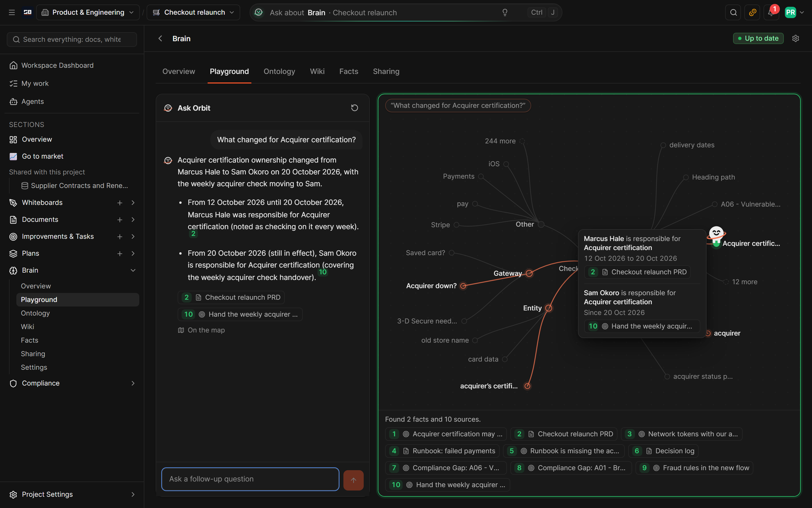Viewport: 812px width, 508px height.
Task: Open source 2 Checkout relaunch PRD in answer
Action: coord(231,297)
